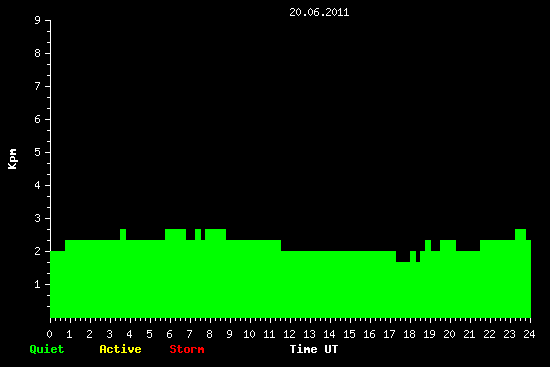The height and width of the screenshot is (367, 550).
Task: Select hour 6 on the time axis
Action: [x=169, y=334]
